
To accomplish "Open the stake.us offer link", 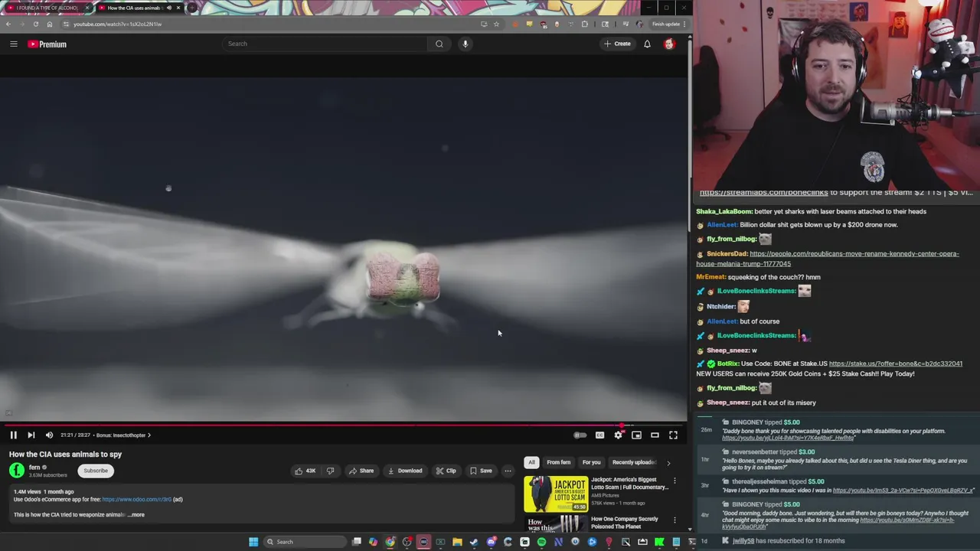I will click(895, 364).
